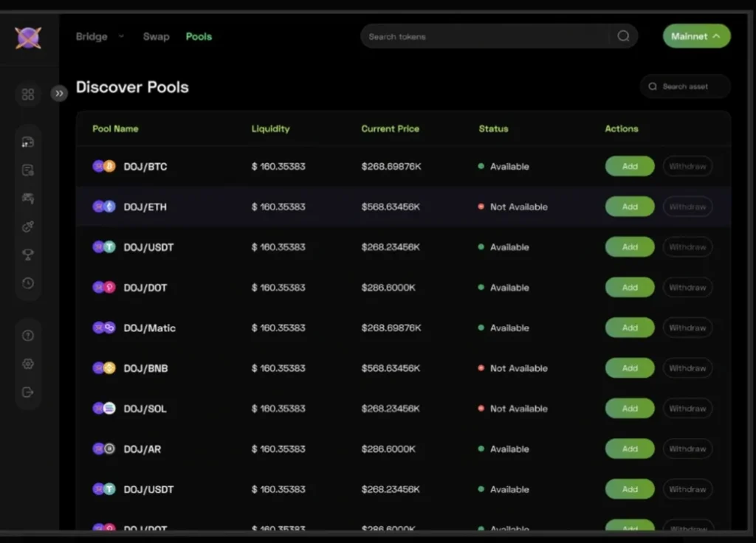Click the Discover Pools heading
This screenshot has width=756, height=543.
point(132,87)
